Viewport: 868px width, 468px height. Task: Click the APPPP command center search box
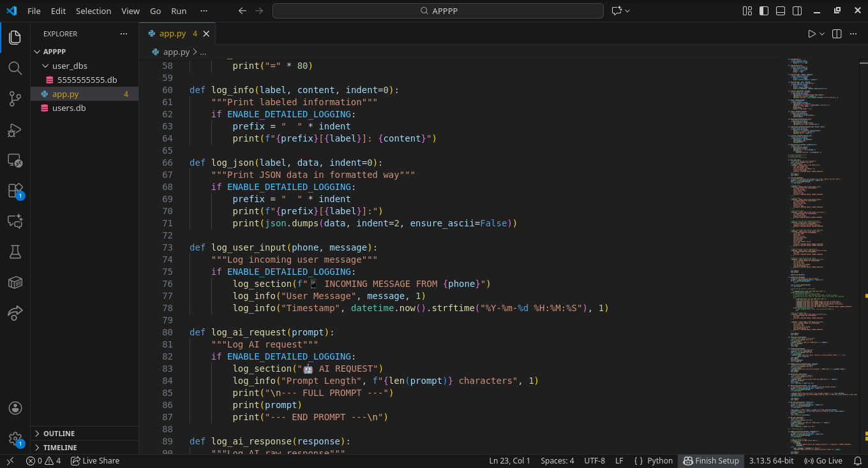click(x=438, y=11)
